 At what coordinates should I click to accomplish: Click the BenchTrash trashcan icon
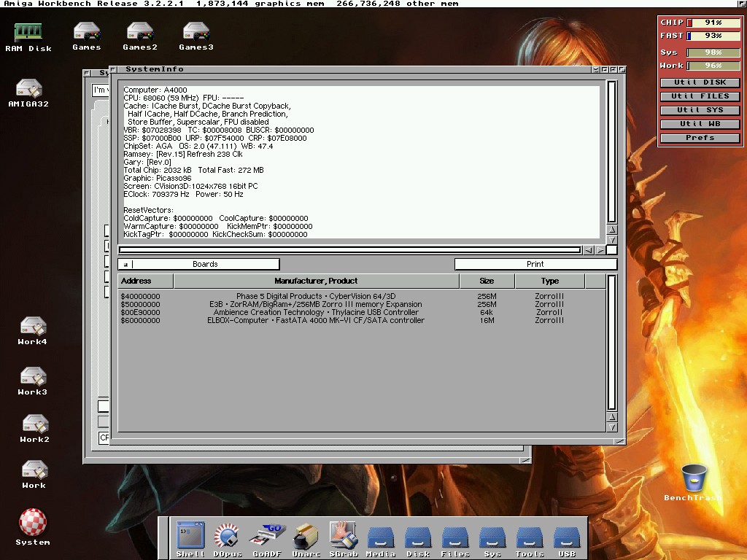click(x=693, y=483)
